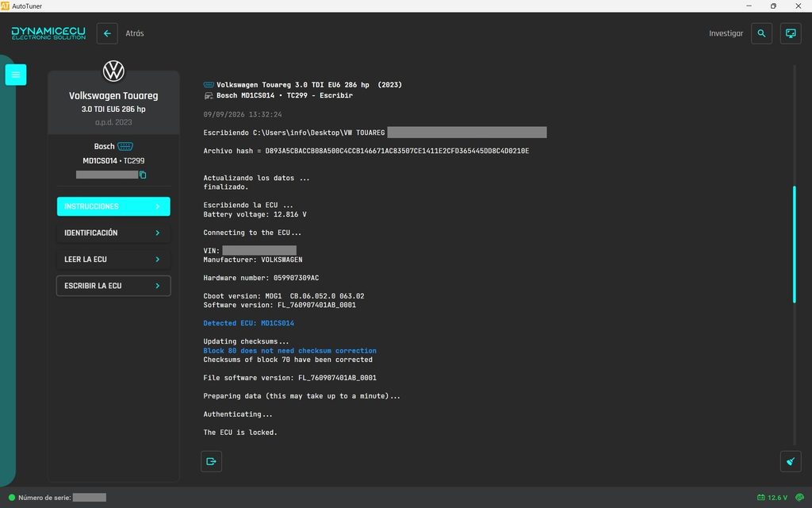Click the DynamicECU logo
This screenshot has height=508, width=812.
click(x=48, y=33)
